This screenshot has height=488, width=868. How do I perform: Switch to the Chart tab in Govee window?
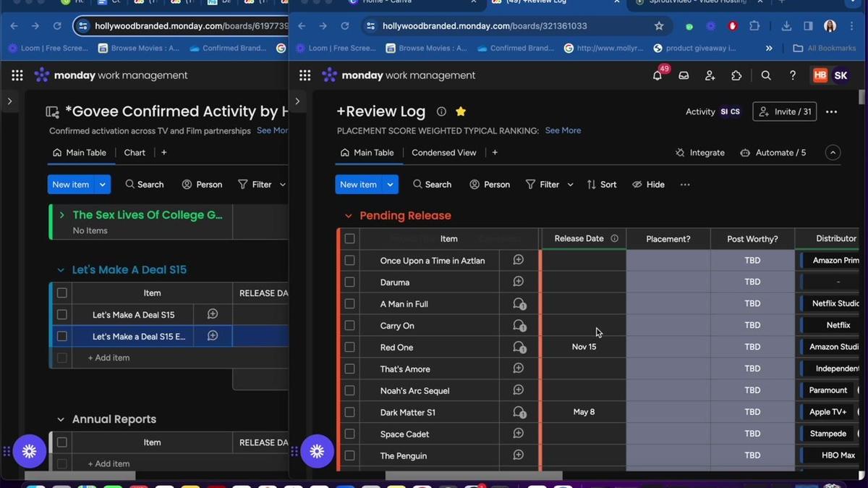pos(135,153)
